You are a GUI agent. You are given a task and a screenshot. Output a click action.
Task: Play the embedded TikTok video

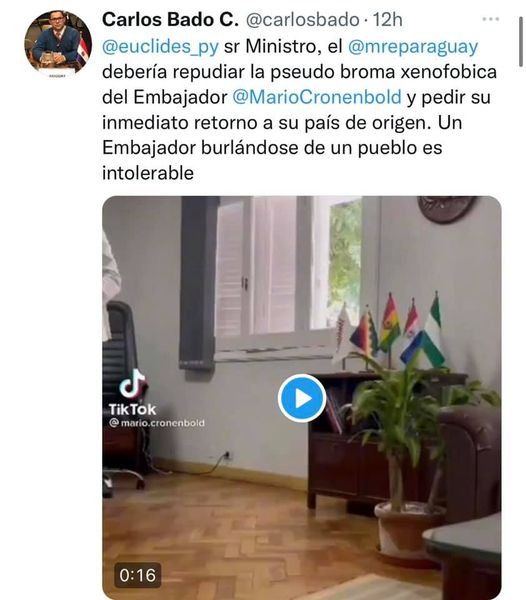302,398
